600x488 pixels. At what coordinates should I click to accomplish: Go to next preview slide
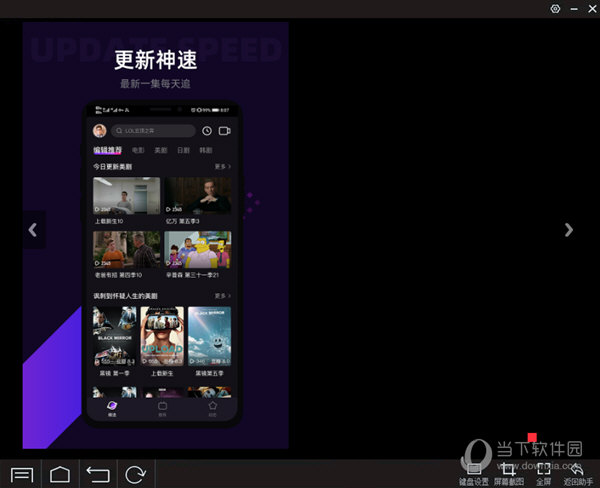[569, 230]
